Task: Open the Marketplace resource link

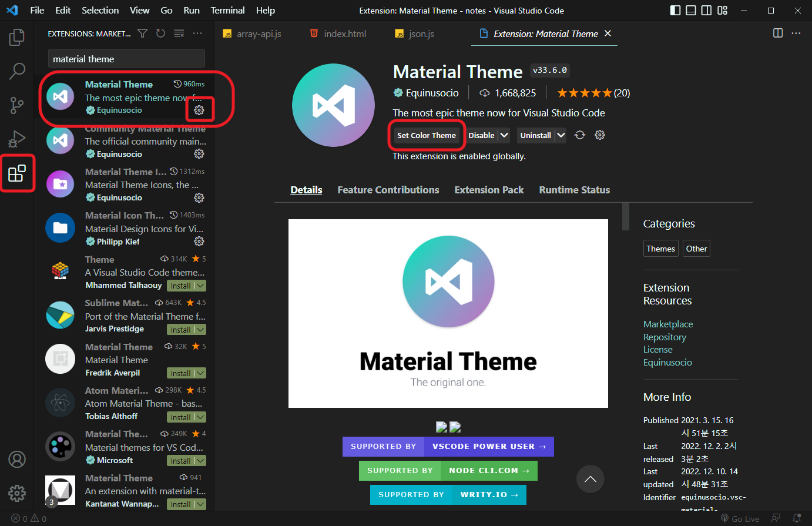Action: click(668, 324)
